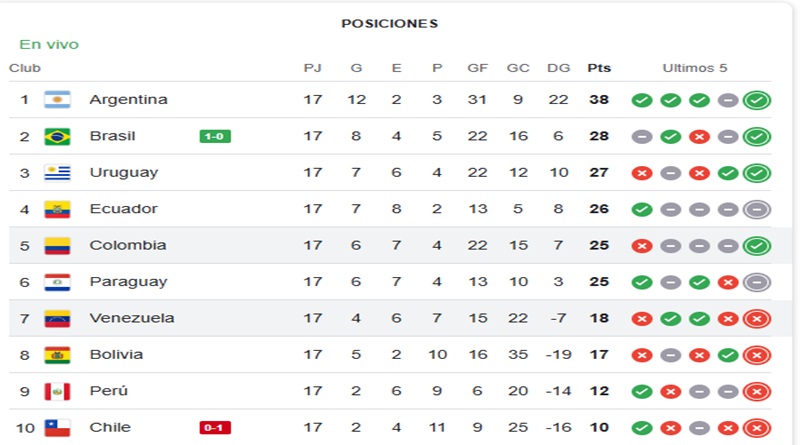Image resolution: width=800 pixels, height=445 pixels.
Task: Click the Chile flag icon
Action: [57, 428]
